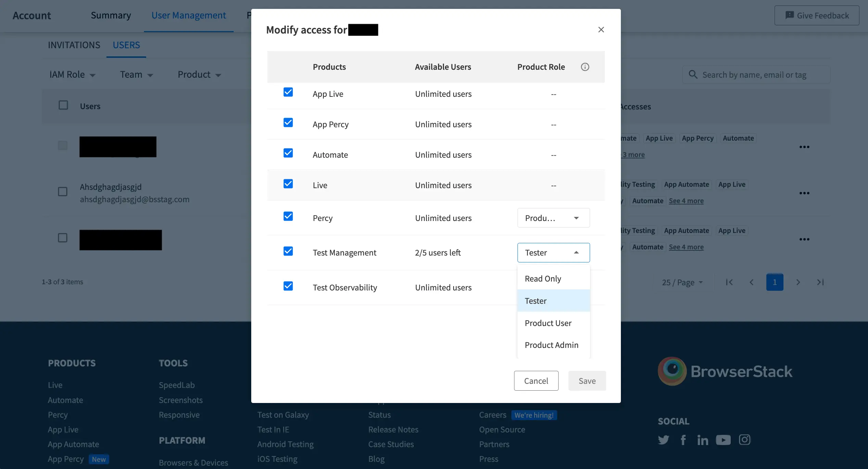Toggle the Percy product checkbox
This screenshot has width=868, height=469.
pos(288,216)
